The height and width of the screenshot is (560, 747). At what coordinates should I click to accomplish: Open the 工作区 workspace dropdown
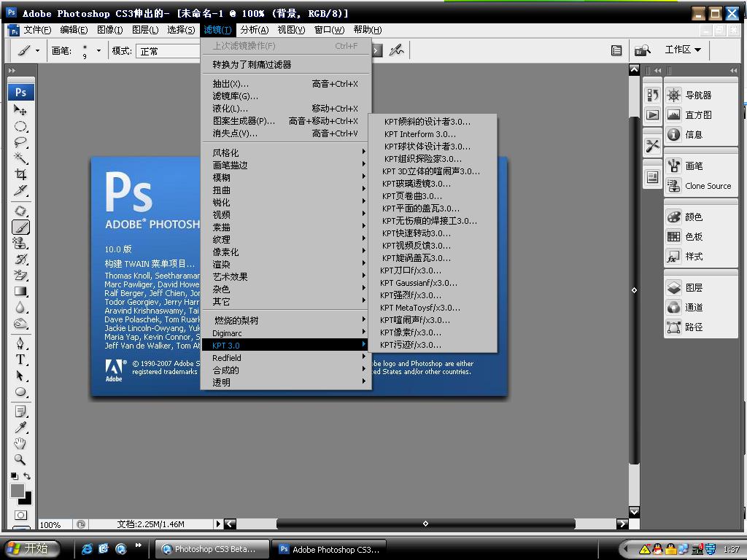(x=682, y=50)
